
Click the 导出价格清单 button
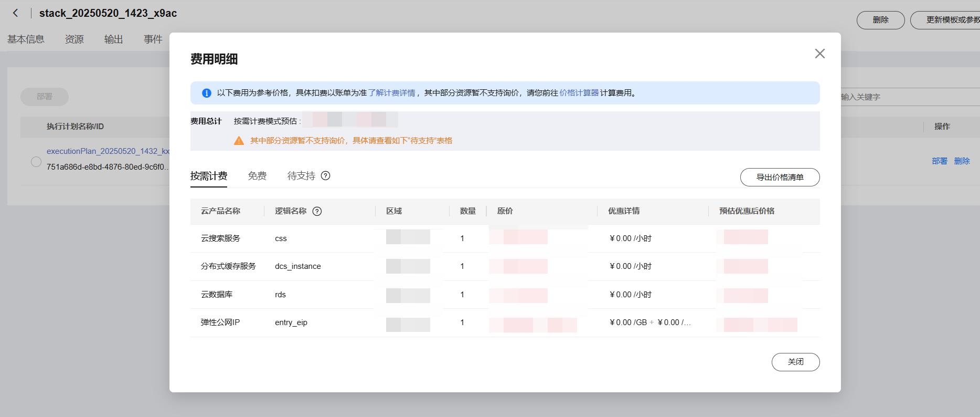pyautogui.click(x=780, y=177)
